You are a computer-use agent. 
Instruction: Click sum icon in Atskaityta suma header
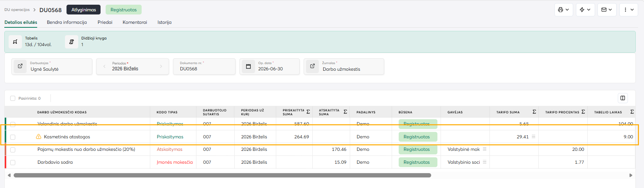click(345, 112)
